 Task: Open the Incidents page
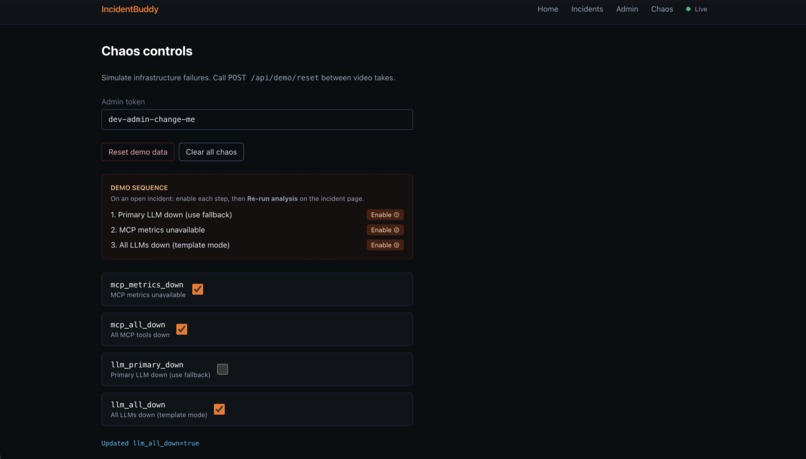click(x=587, y=9)
